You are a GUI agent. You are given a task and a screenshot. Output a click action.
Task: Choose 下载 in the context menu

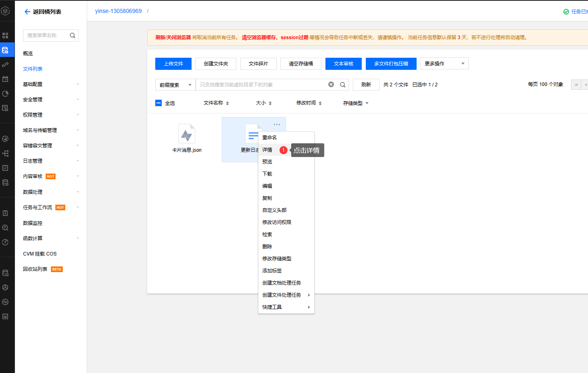click(267, 174)
